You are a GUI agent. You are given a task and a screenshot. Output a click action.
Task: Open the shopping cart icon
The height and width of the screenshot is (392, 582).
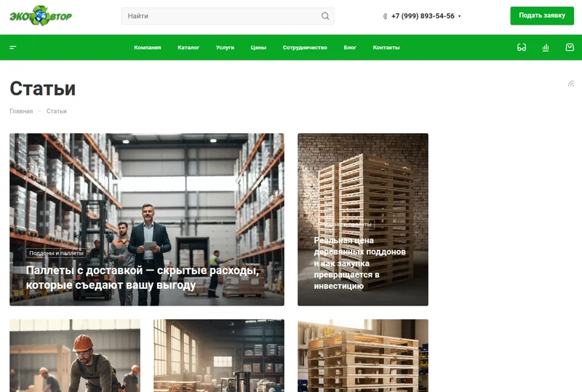pyautogui.click(x=570, y=47)
